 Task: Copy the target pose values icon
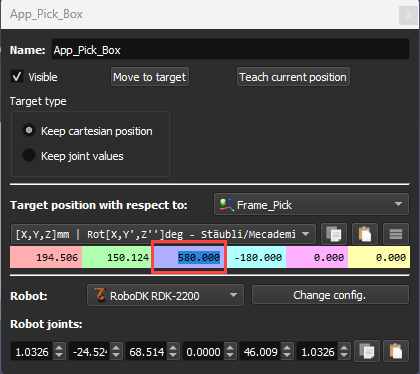[334, 234]
